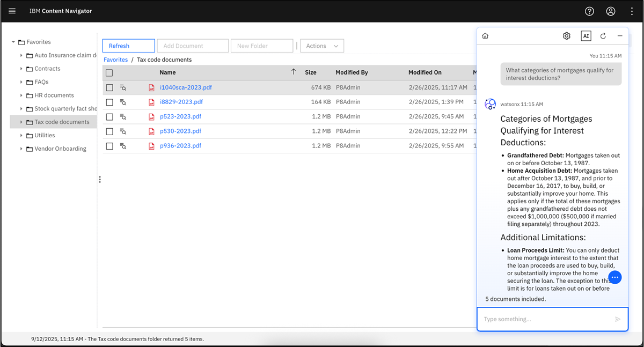This screenshot has width=644, height=347.
Task: Click the send message arrow icon
Action: 618,319
